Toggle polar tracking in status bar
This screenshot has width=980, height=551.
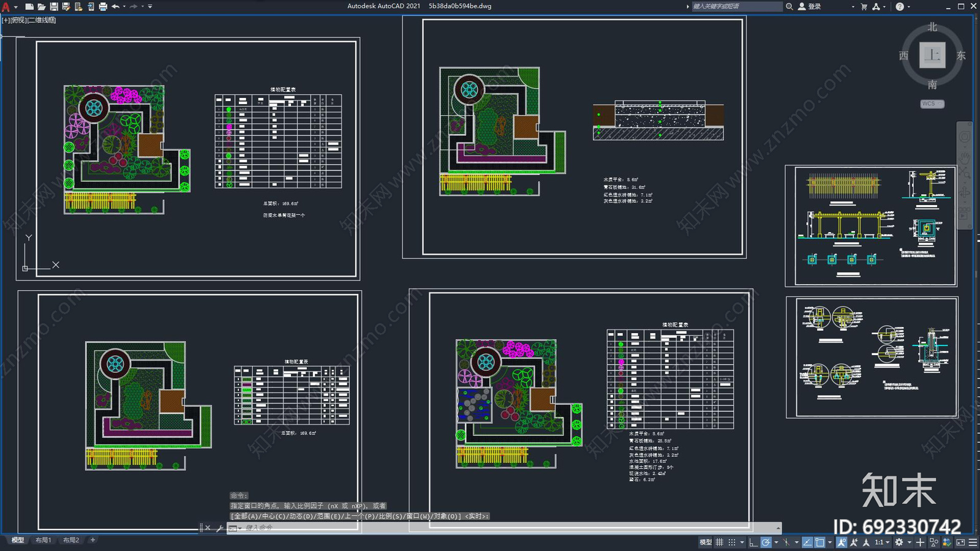point(766,542)
